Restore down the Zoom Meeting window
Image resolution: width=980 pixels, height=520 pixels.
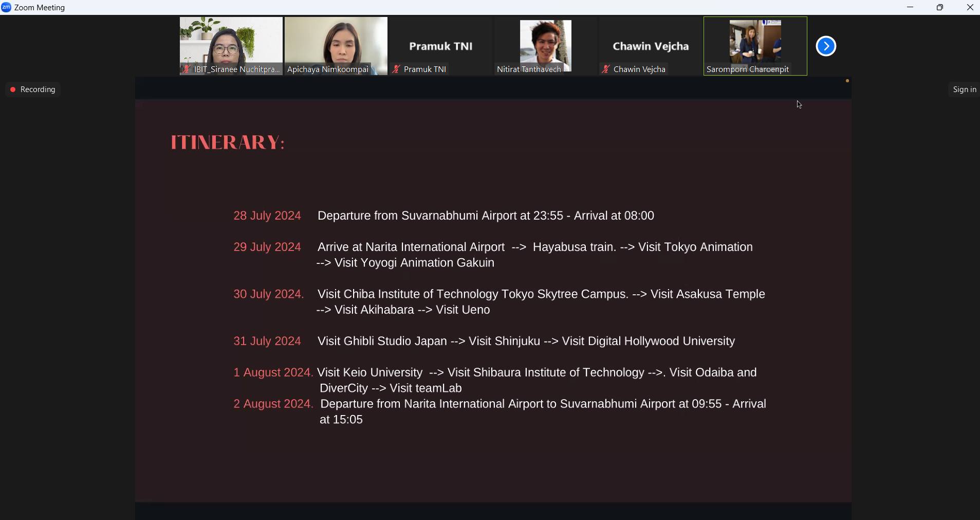pyautogui.click(x=940, y=8)
